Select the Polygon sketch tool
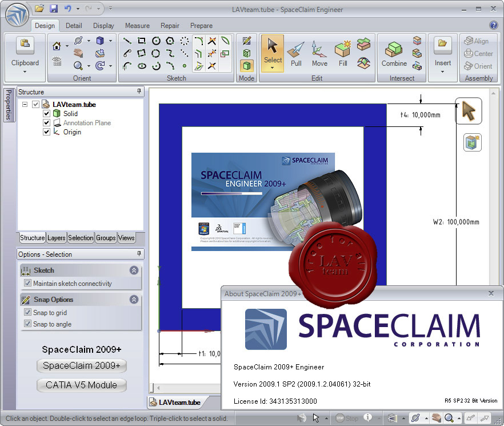Screen dimensions: 504x426 [x=170, y=41]
